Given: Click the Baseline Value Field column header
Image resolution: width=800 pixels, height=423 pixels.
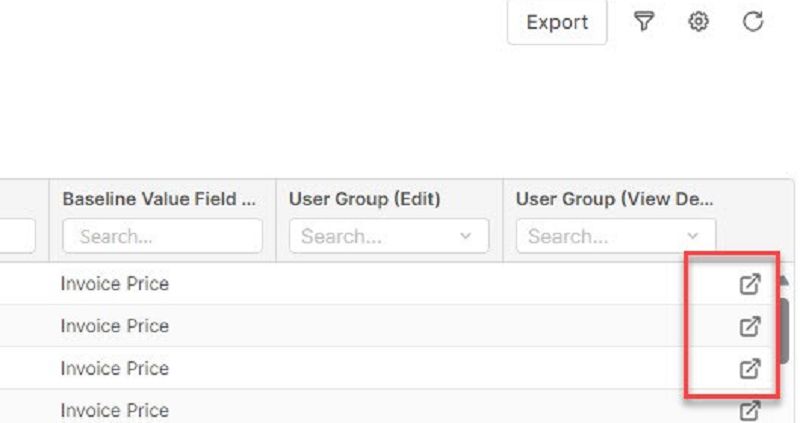Looking at the screenshot, I should 159,199.
